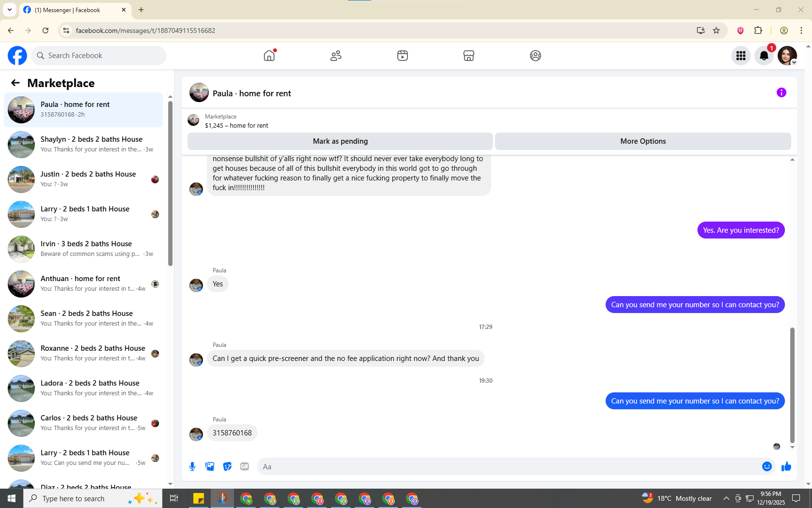
Task: Click the Yes. Are you interested? message bubble
Action: [x=741, y=230]
